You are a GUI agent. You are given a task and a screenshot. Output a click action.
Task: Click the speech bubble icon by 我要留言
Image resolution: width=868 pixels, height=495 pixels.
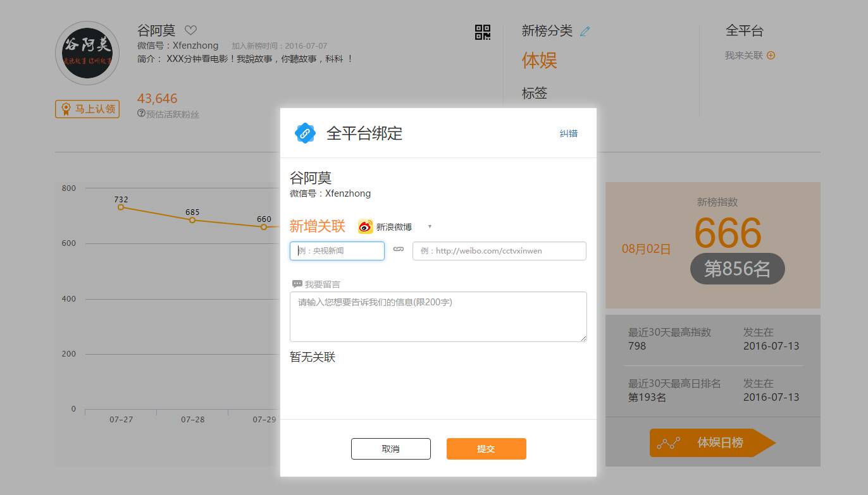click(x=297, y=284)
